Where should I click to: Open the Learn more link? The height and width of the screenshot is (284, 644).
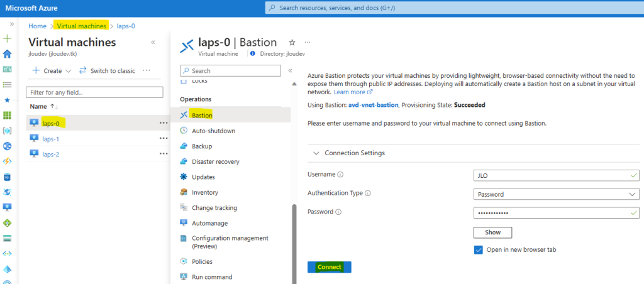pyautogui.click(x=353, y=92)
